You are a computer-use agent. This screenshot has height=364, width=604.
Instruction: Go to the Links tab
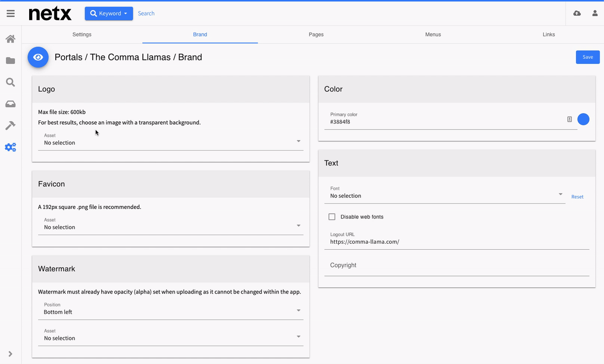pyautogui.click(x=549, y=35)
